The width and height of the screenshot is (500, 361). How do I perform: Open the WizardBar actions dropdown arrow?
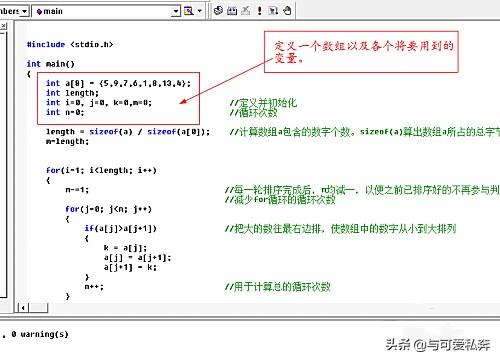[x=200, y=11]
